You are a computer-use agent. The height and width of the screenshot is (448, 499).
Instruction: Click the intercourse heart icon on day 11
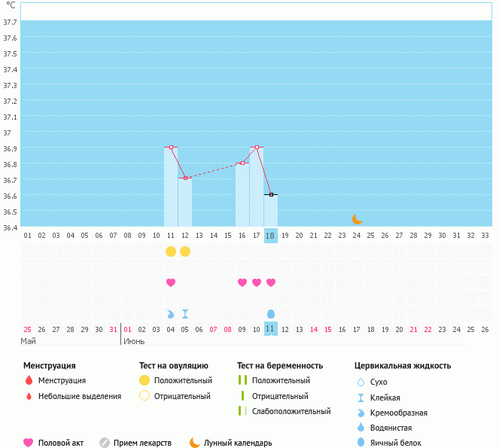171,282
